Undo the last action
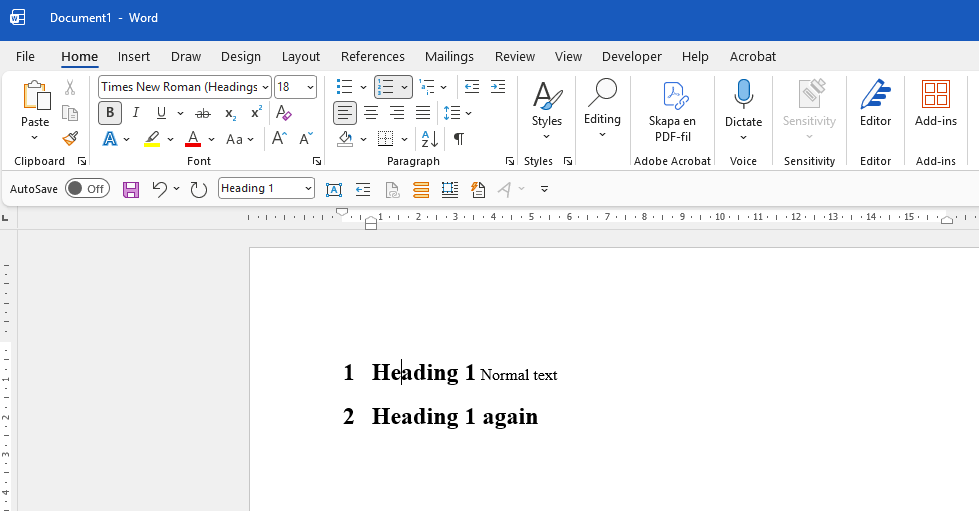 [160, 189]
